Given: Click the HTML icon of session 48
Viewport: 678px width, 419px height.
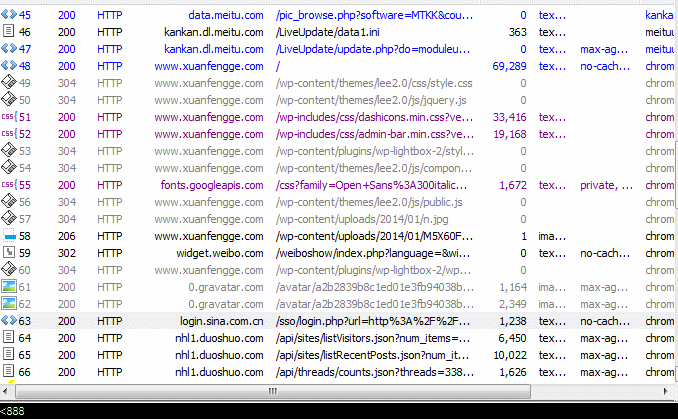Looking at the screenshot, I should 9,66.
